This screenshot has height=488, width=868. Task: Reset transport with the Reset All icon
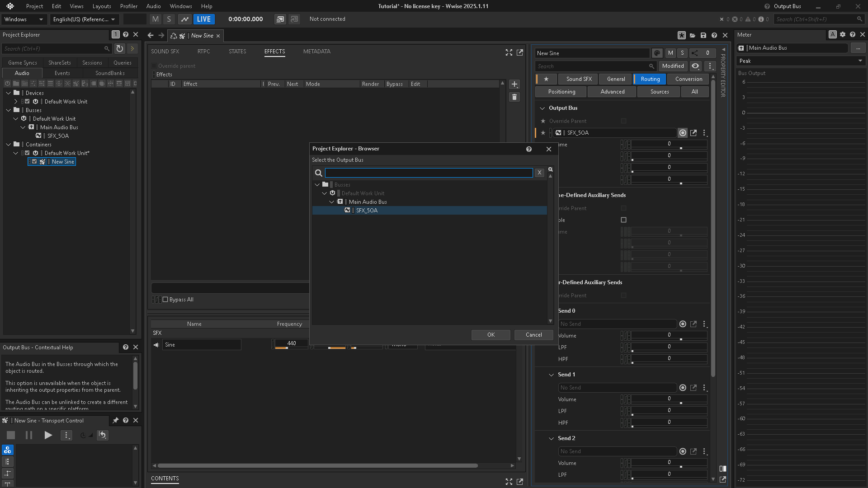coord(103,435)
